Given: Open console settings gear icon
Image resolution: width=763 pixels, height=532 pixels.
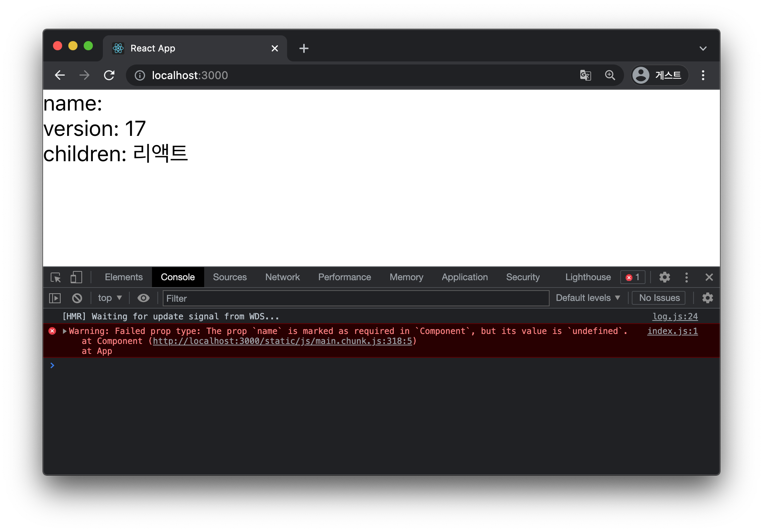Looking at the screenshot, I should coord(707,298).
